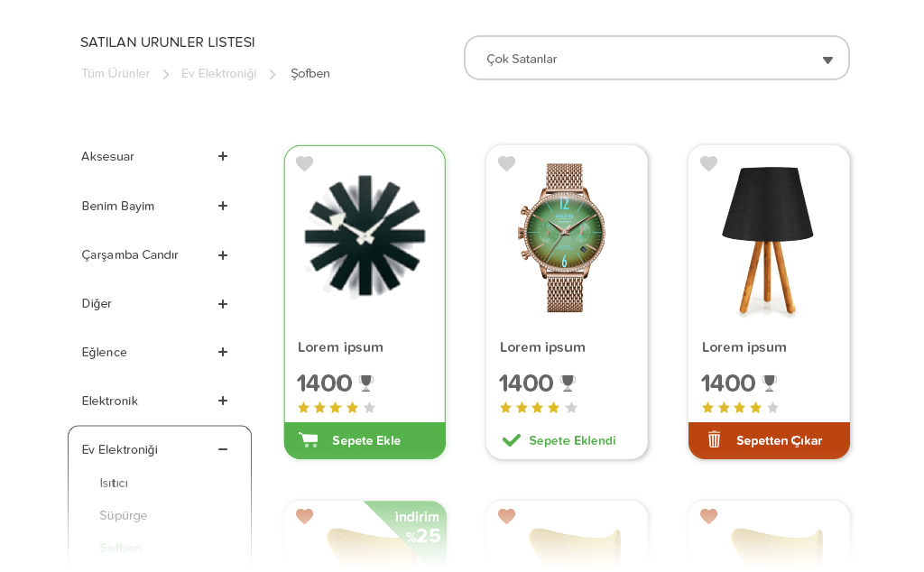Click the trash icon on Sepetten Çıkar
924x572 pixels.
click(x=714, y=439)
